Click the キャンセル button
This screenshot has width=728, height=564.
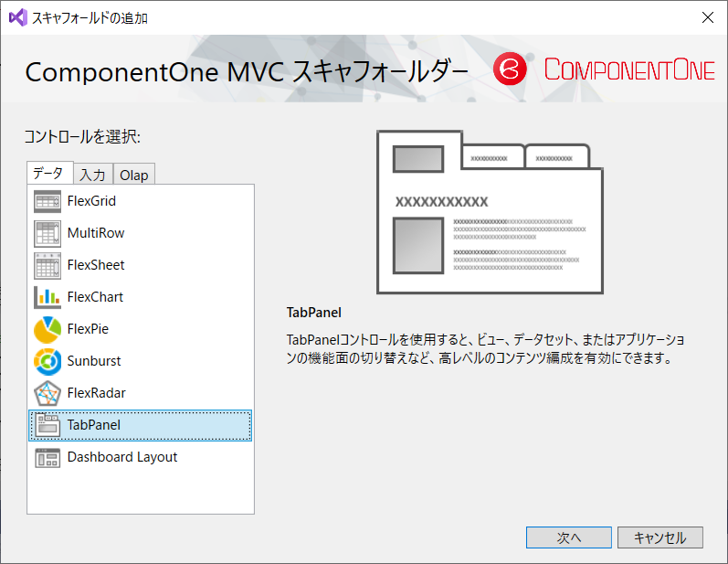660,537
